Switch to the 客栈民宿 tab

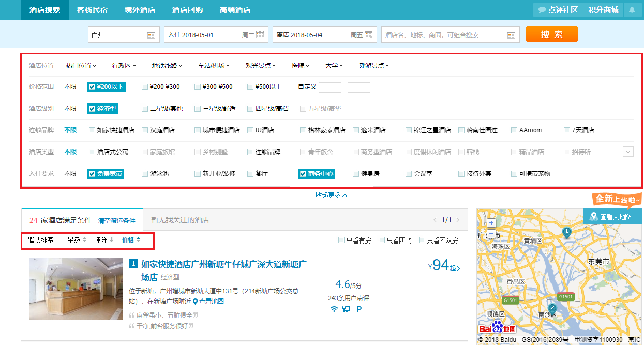pyautogui.click(x=93, y=10)
